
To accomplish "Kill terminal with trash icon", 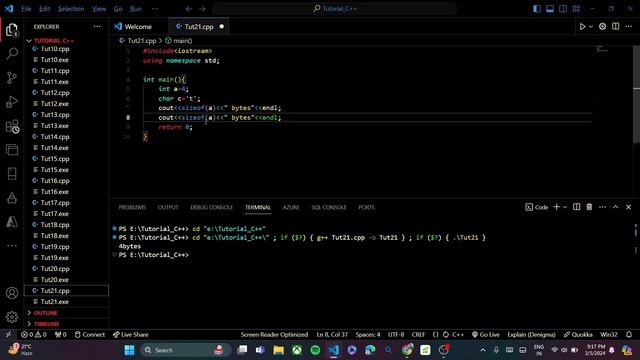I will [x=589, y=207].
